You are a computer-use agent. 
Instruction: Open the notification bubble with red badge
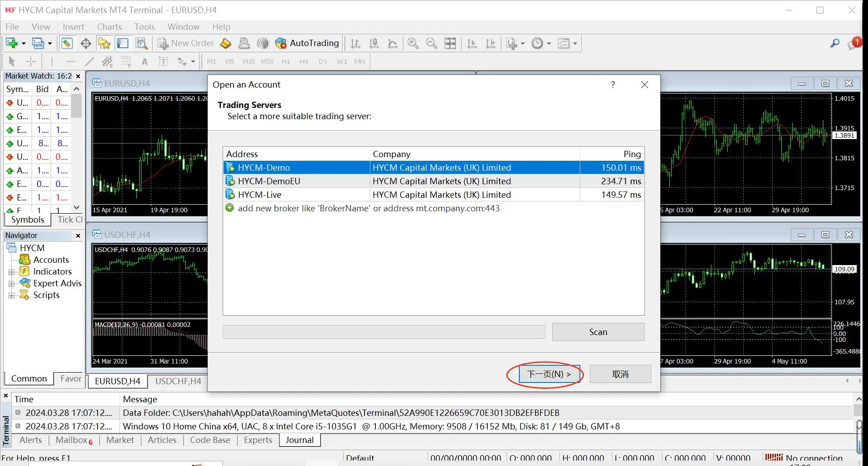pos(854,43)
